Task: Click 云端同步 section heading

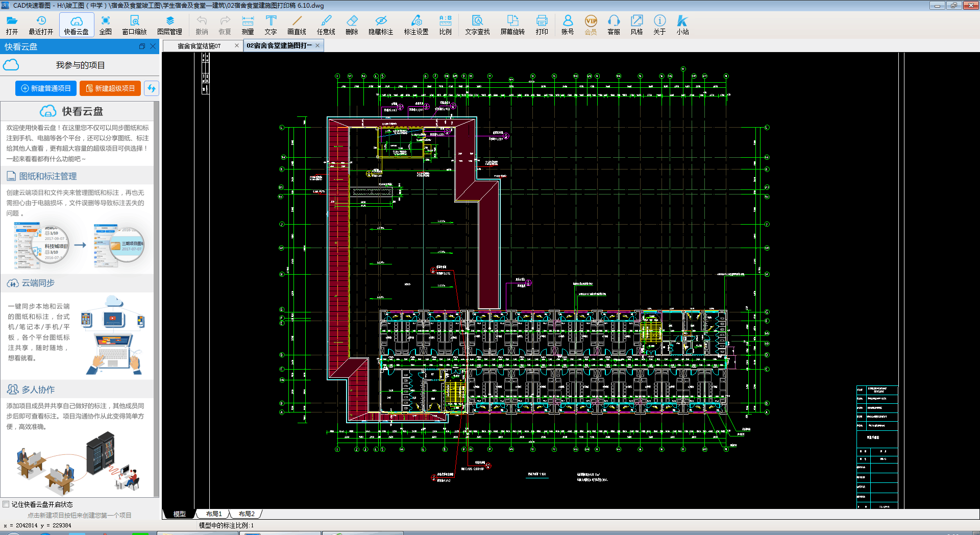Action: coord(38,283)
